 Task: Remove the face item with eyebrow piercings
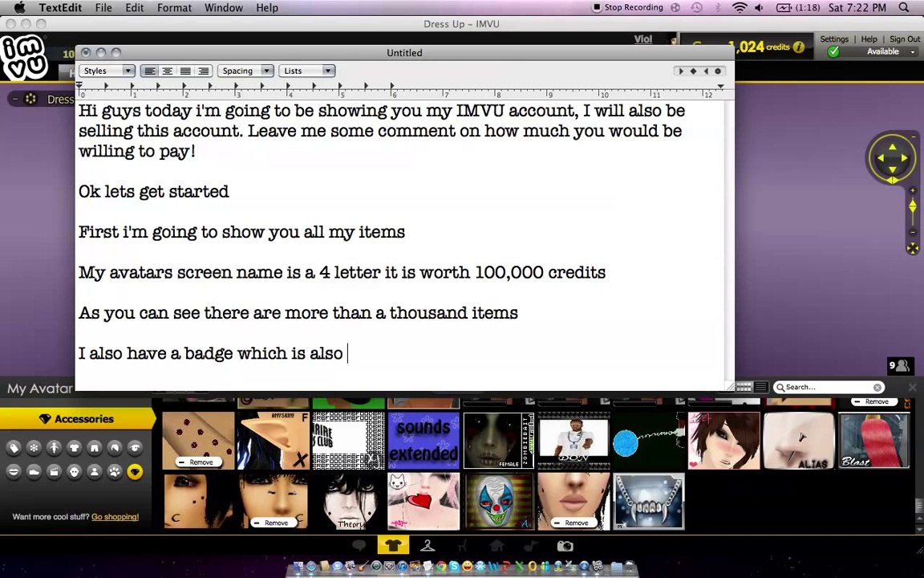click(274, 523)
